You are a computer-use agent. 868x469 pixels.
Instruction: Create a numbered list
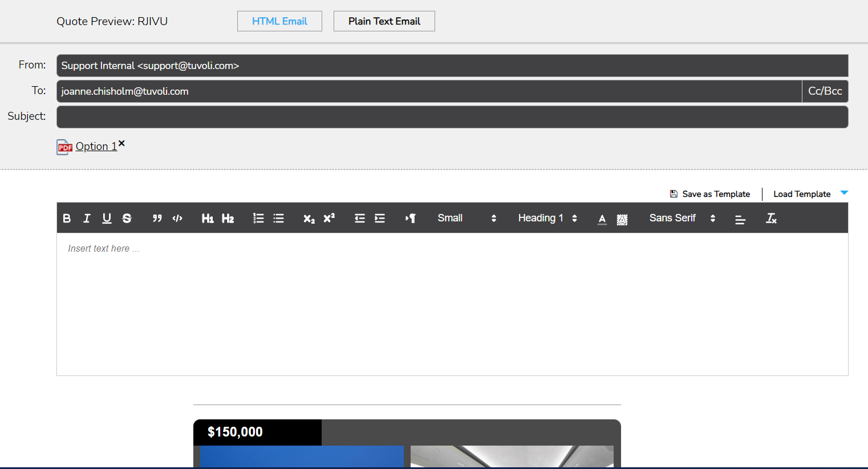pyautogui.click(x=258, y=218)
